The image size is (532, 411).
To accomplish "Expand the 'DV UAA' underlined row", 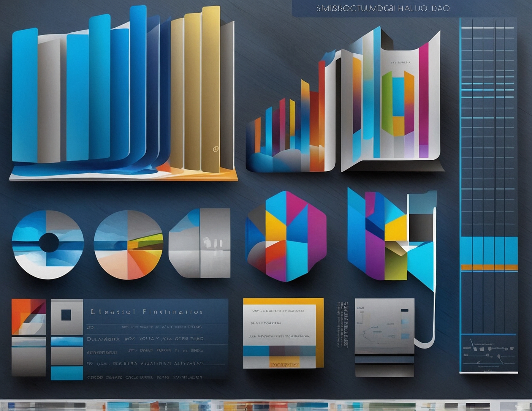I will pos(145,363).
